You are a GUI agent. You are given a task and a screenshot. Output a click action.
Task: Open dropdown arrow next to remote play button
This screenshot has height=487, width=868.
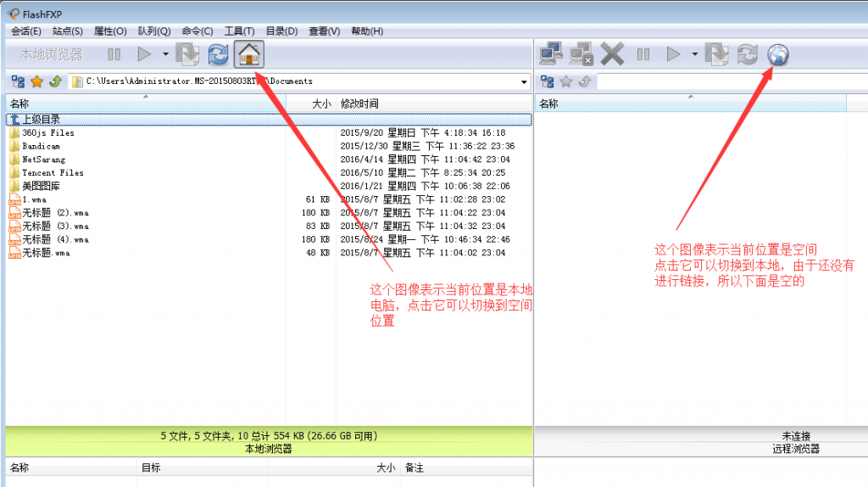(x=694, y=54)
